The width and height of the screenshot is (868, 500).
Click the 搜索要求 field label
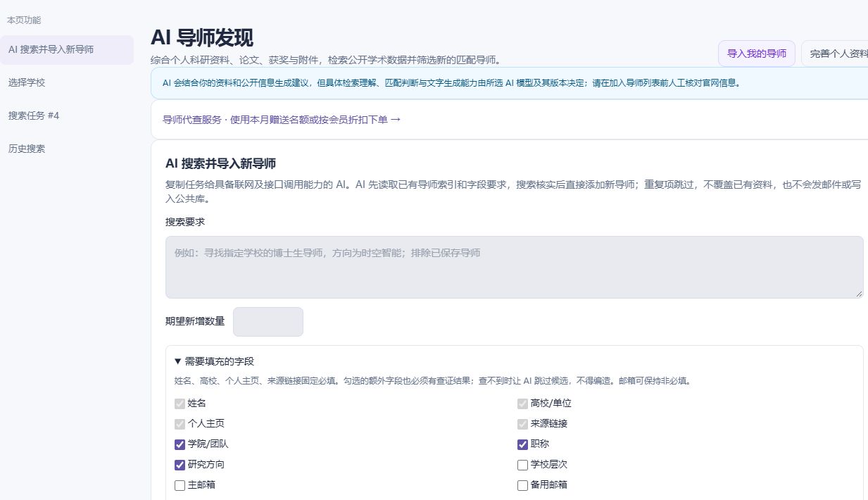[x=185, y=222]
